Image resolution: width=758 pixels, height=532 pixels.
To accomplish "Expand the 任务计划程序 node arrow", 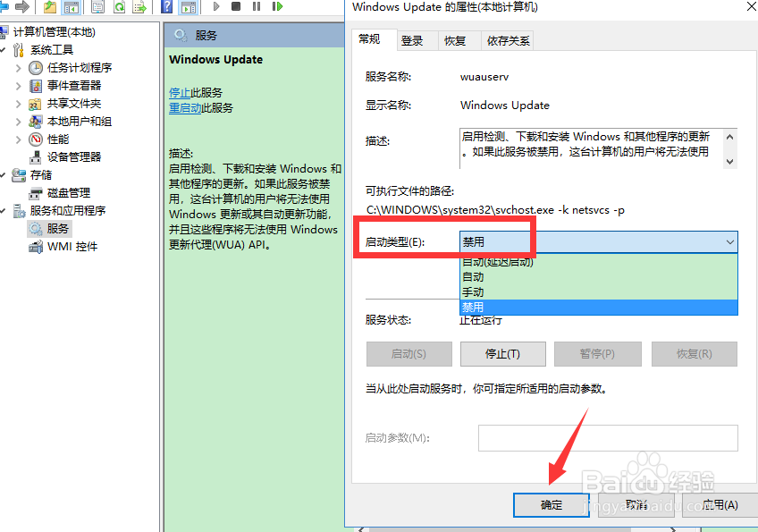I will click(x=19, y=68).
